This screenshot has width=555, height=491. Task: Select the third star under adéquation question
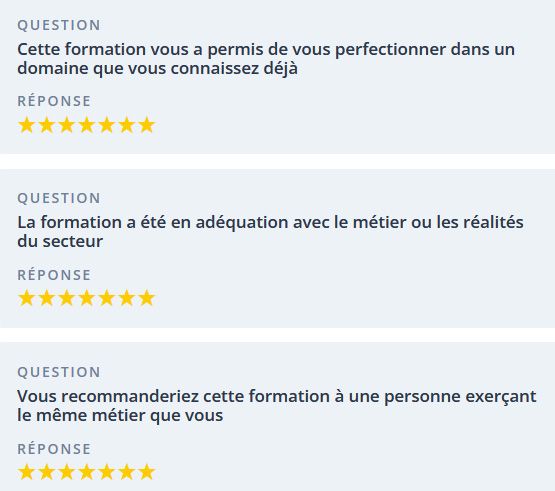point(66,298)
